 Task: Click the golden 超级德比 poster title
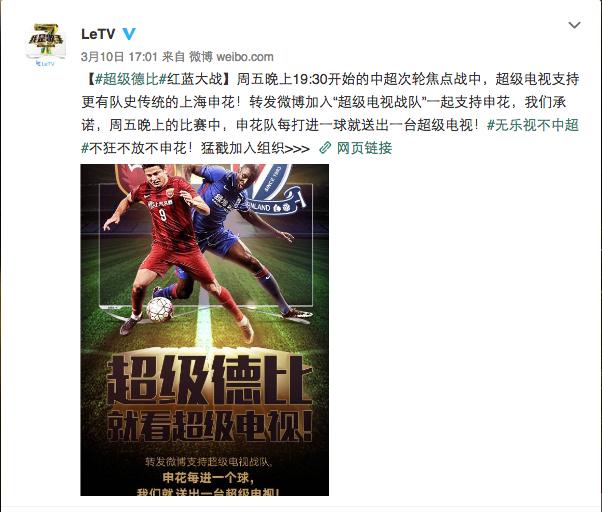click(x=209, y=379)
